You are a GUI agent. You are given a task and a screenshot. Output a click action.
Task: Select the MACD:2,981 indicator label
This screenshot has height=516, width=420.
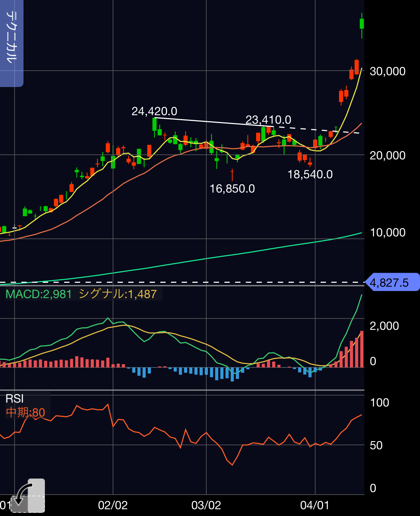coord(39,294)
